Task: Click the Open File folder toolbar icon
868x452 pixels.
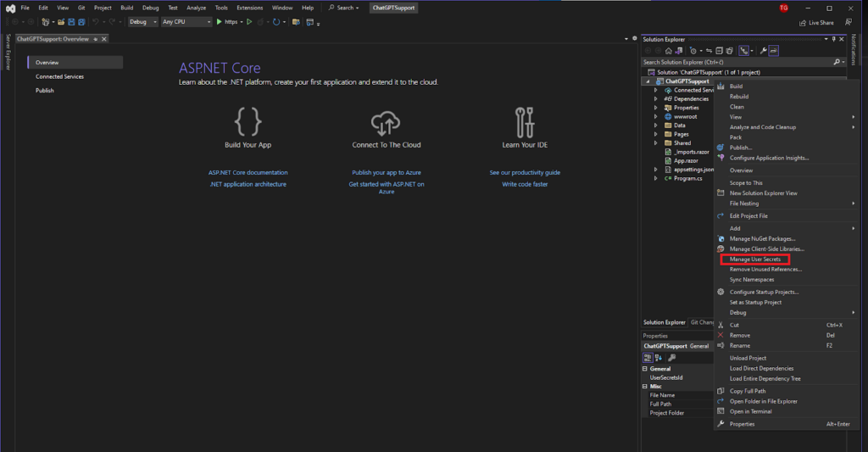Action: pos(61,22)
